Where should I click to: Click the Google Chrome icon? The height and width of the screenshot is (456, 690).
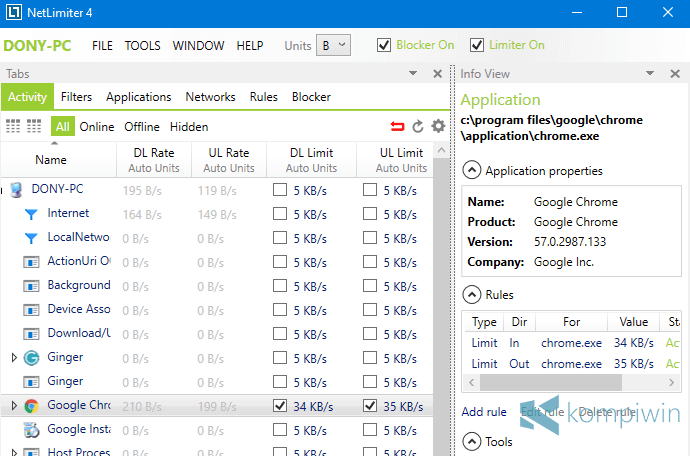tap(31, 406)
